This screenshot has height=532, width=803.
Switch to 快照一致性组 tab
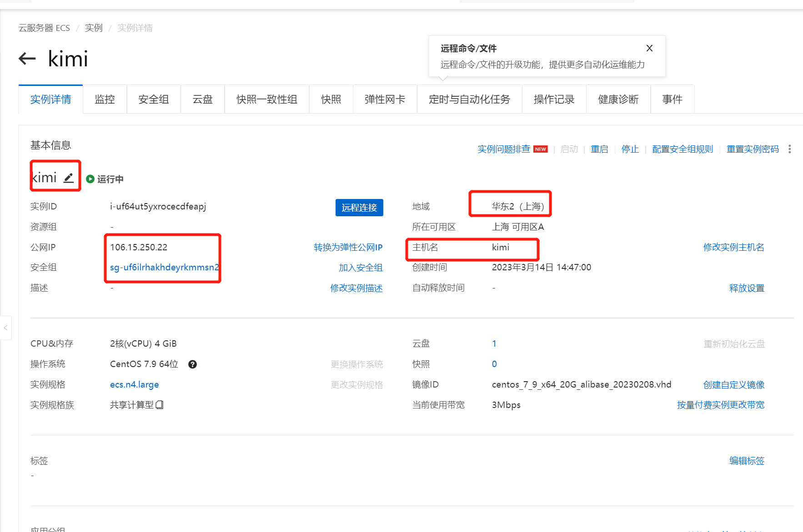(x=267, y=99)
